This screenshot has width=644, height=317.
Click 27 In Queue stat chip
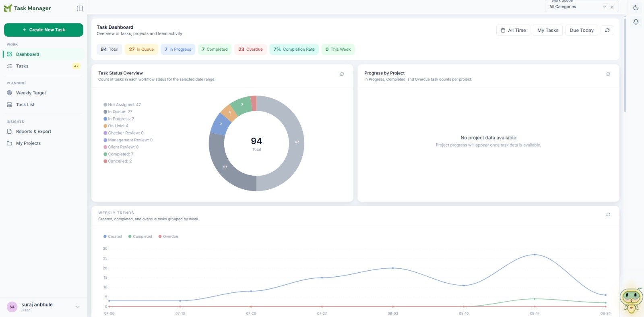click(x=141, y=49)
